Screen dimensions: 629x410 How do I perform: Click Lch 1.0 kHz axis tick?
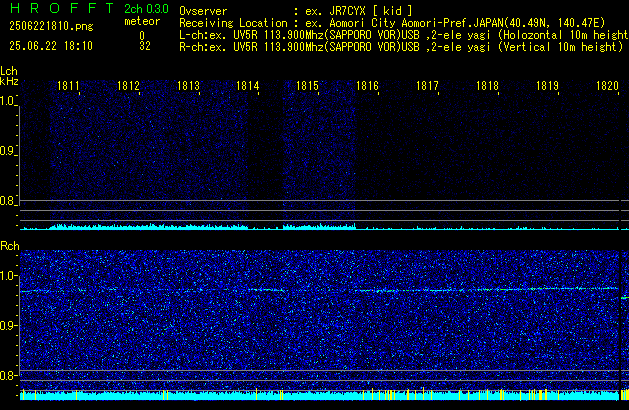pos(8,101)
